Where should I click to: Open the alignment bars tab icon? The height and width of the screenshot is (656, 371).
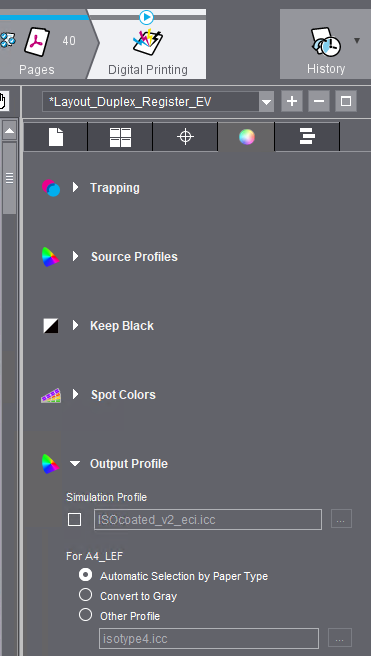coord(307,137)
